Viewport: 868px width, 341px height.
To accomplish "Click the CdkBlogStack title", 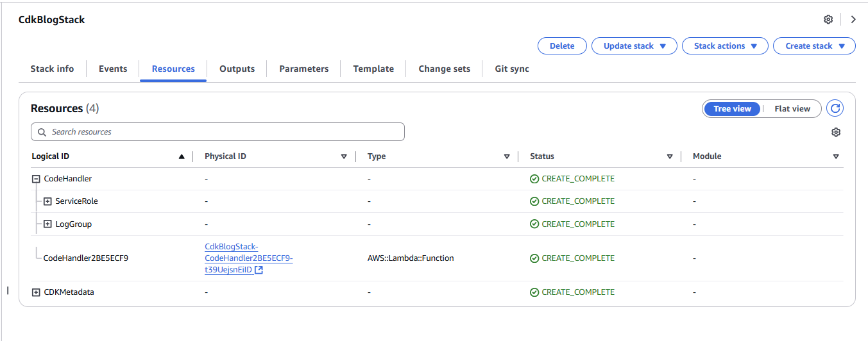I will [x=52, y=19].
